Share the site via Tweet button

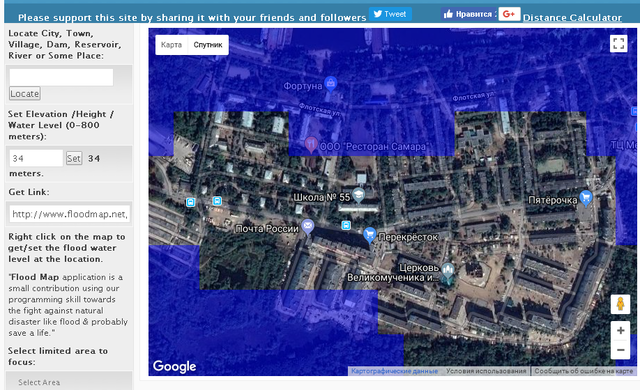tap(390, 14)
